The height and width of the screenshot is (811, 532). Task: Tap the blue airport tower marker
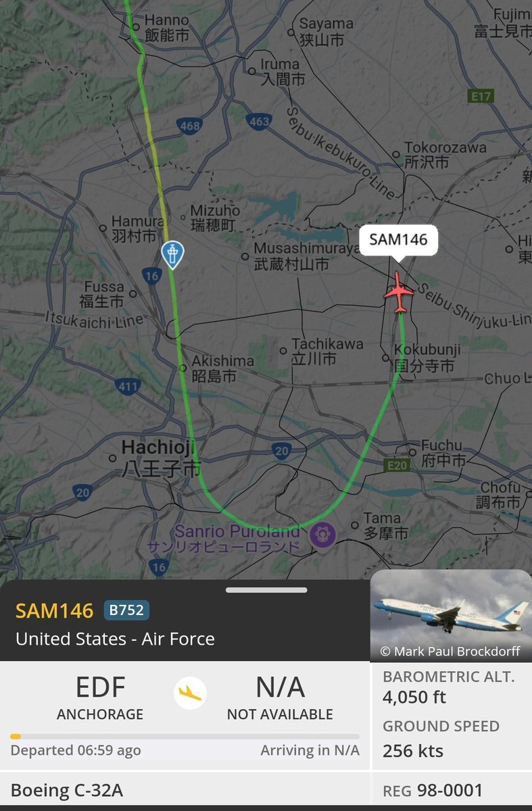pos(172,255)
